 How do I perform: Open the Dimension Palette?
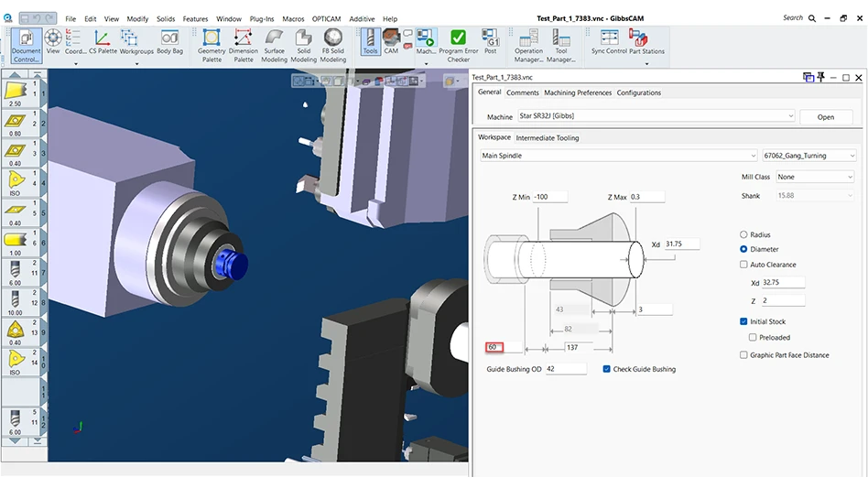pyautogui.click(x=243, y=46)
